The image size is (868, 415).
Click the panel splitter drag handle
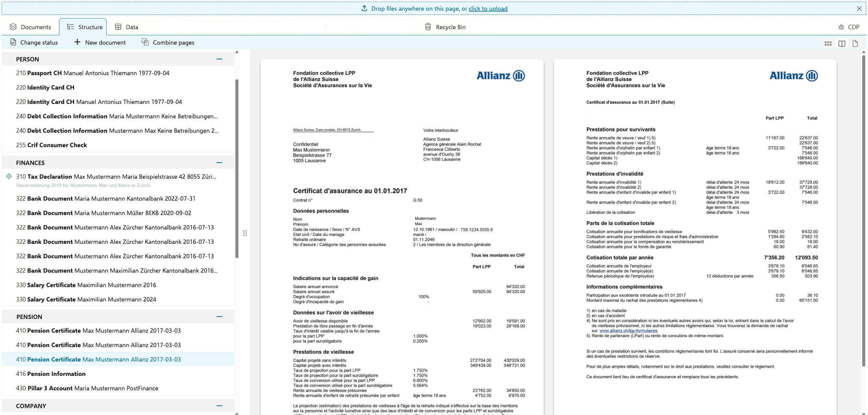coord(245,233)
